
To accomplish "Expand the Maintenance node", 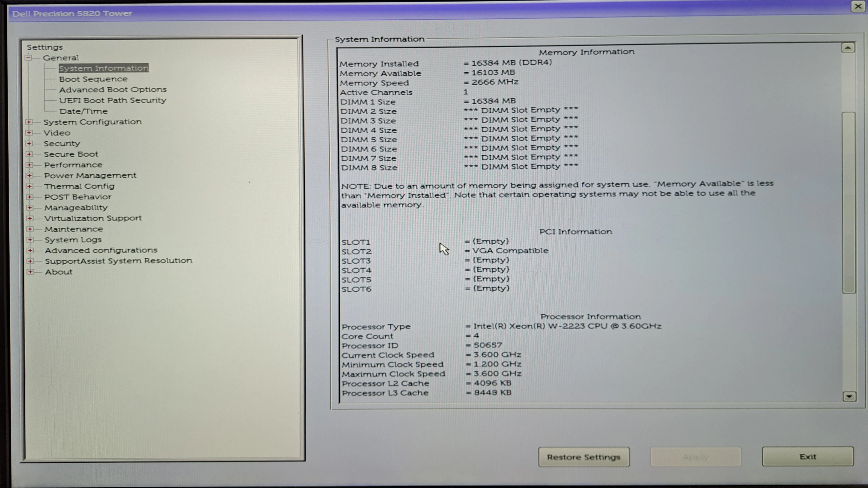I will (30, 229).
